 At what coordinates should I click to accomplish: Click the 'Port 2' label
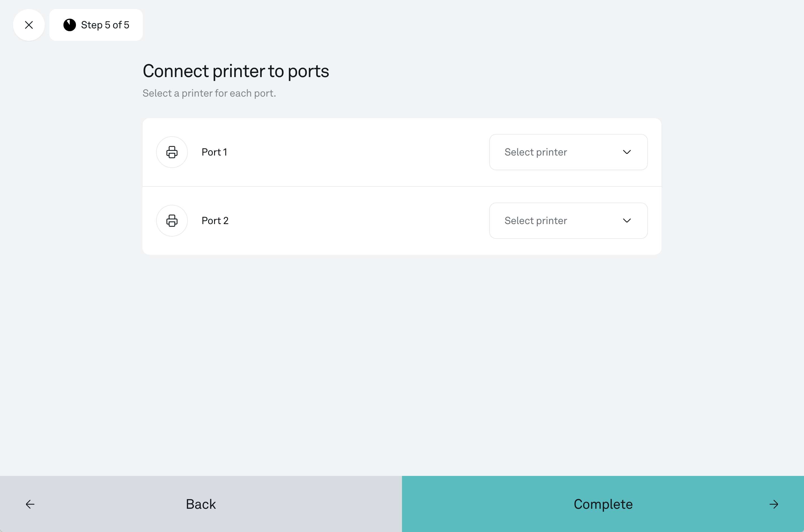pos(215,221)
